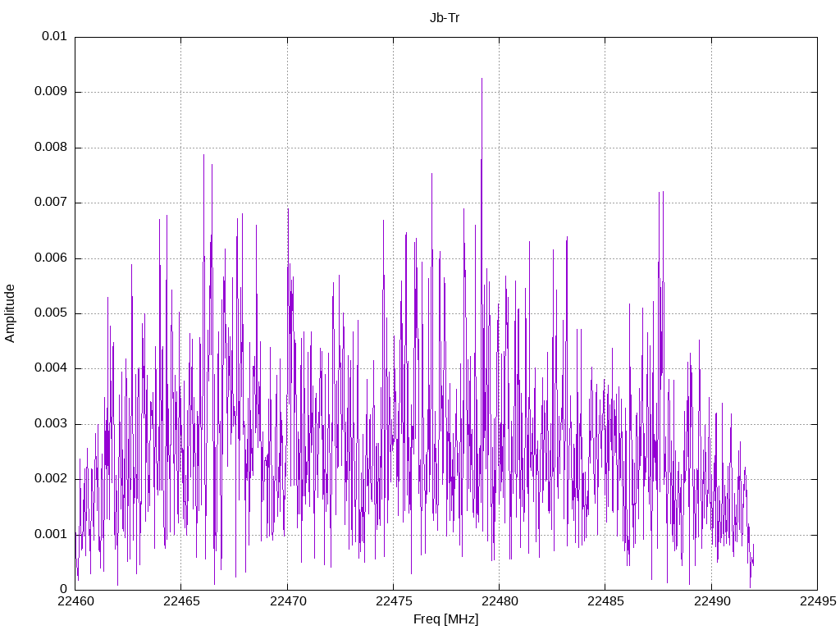
Task: Click the x-axis tick label 22490
Action: tap(712, 601)
